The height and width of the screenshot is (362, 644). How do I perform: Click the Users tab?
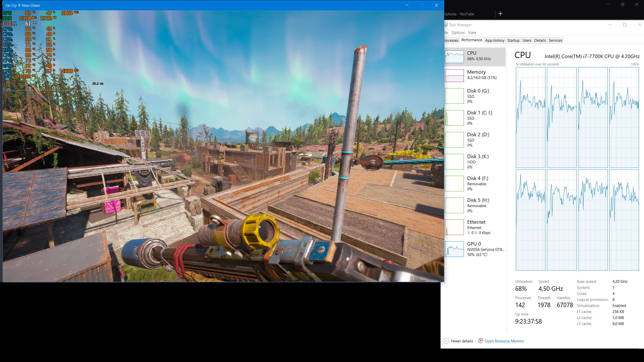527,40
